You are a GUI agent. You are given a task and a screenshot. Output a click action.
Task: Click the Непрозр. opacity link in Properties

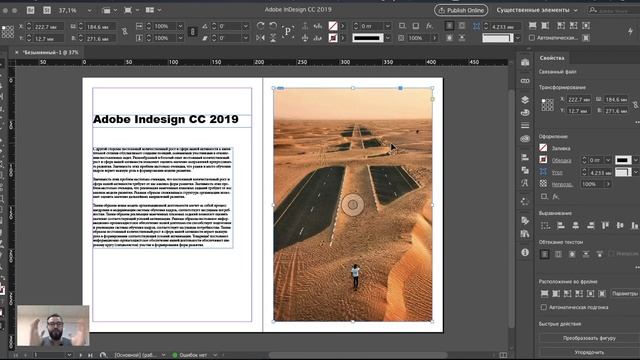pyautogui.click(x=562, y=184)
